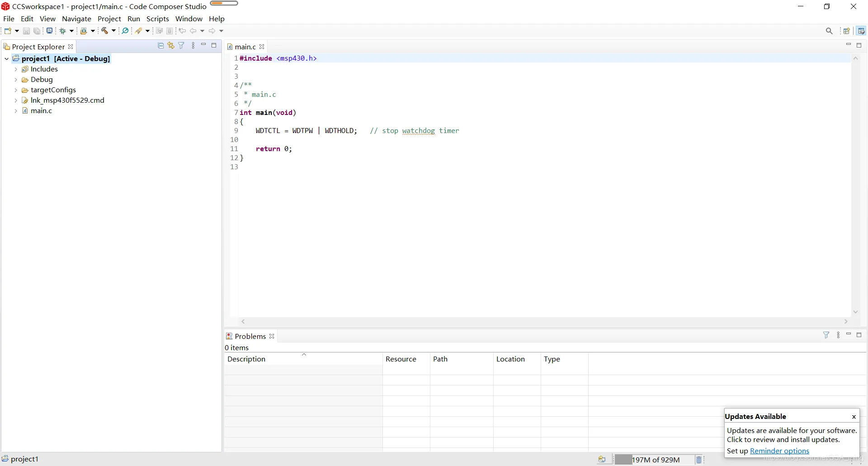Open the build hammer dropdown arrow

pyautogui.click(x=114, y=31)
